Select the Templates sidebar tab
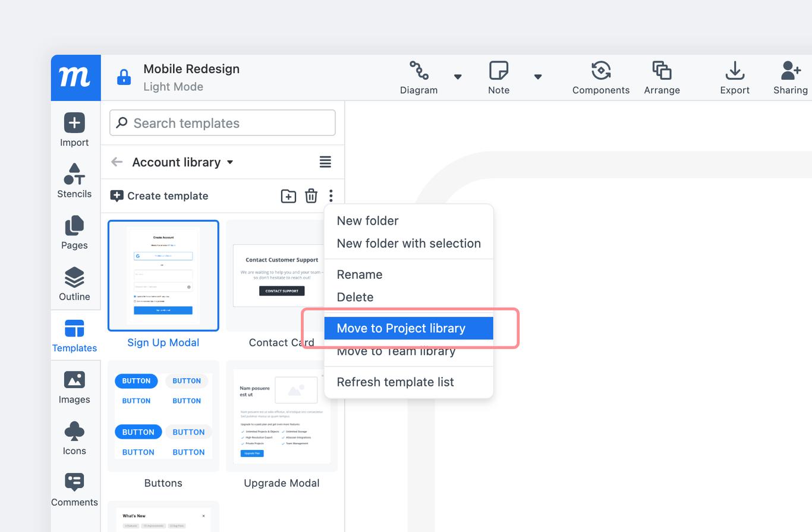This screenshot has height=532, width=812. [x=74, y=336]
